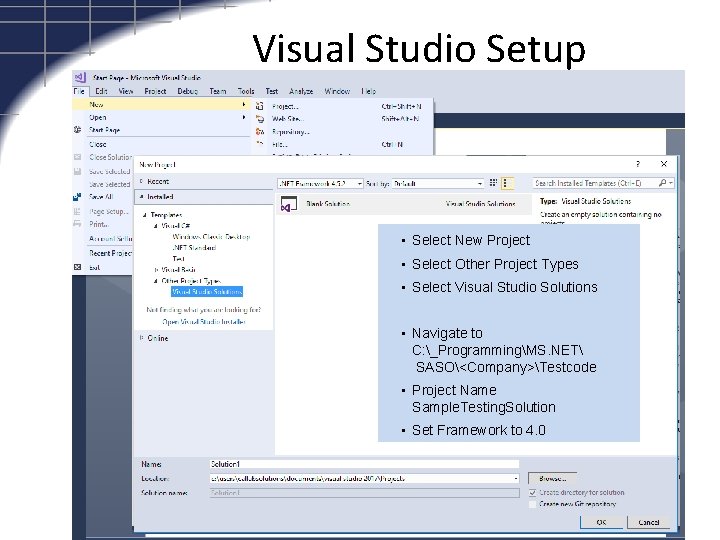Close the New Project dialog

[x=664, y=164]
